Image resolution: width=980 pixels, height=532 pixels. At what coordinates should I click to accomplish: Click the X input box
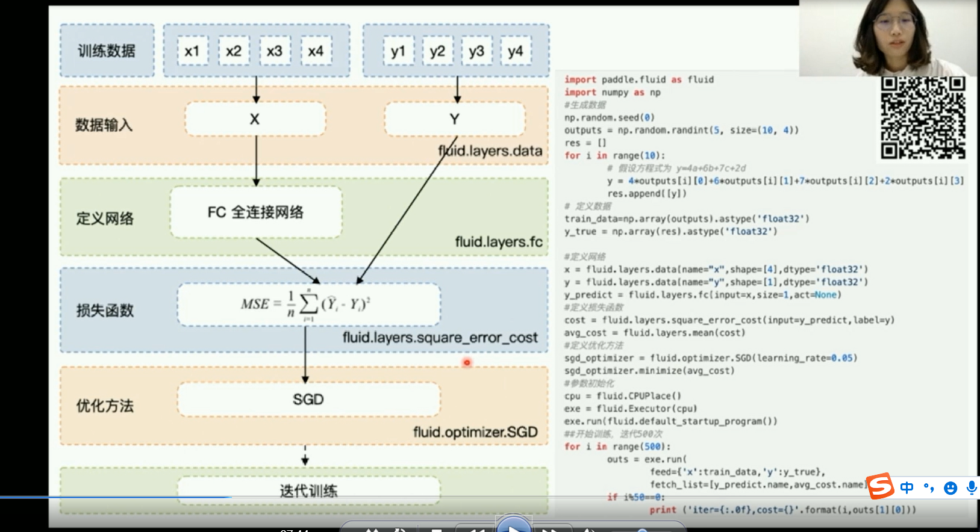[255, 119]
